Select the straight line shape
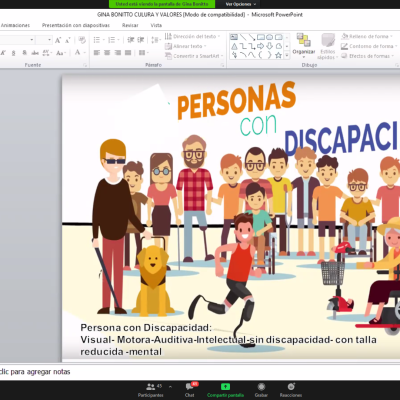This screenshot has width=400, height=400. (243, 37)
